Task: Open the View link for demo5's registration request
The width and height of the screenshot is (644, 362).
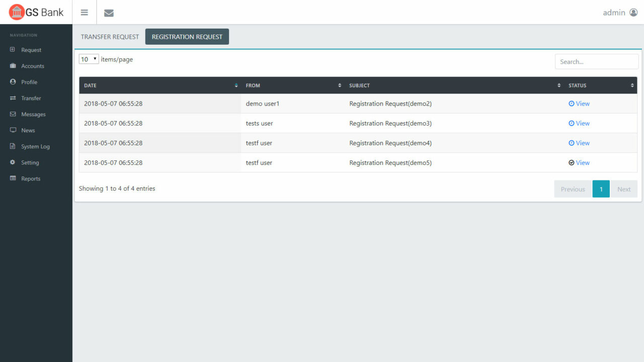Action: tap(579, 162)
